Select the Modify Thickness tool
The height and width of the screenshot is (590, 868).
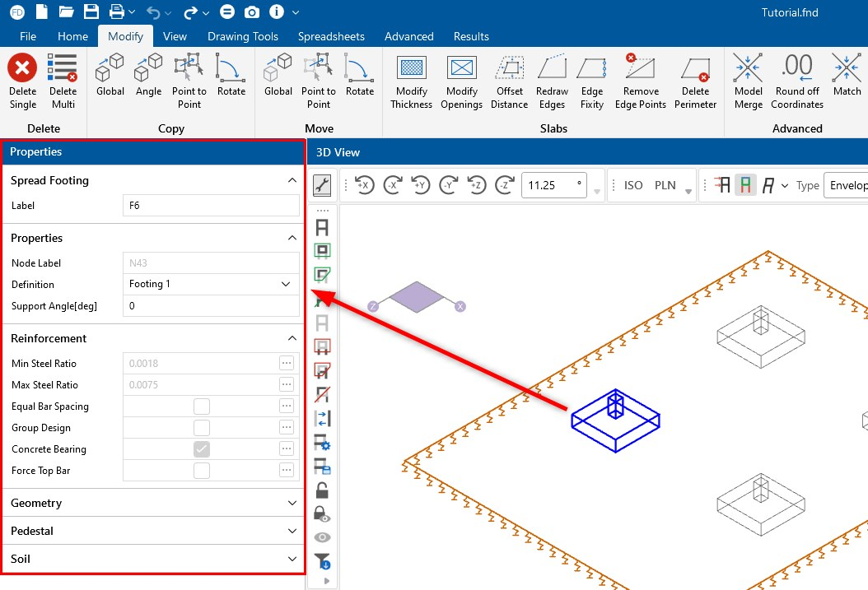pos(411,67)
